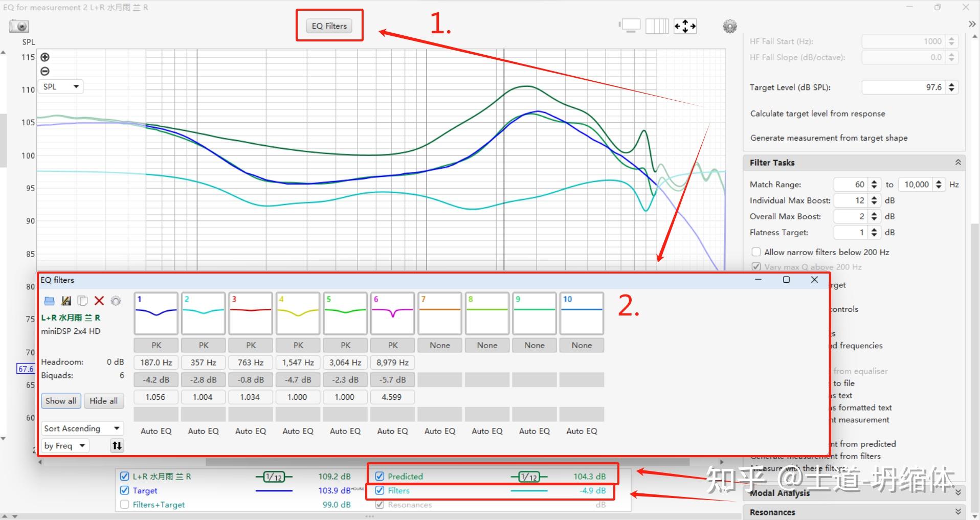Image resolution: width=980 pixels, height=520 pixels.
Task: Open graph settings gear icon
Action: pyautogui.click(x=730, y=26)
